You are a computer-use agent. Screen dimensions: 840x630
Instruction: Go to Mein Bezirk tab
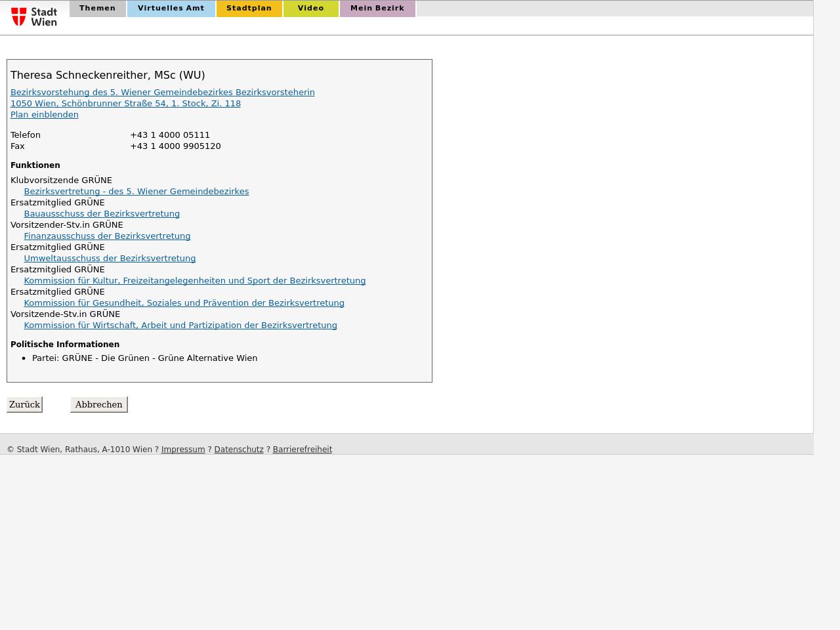coord(377,9)
